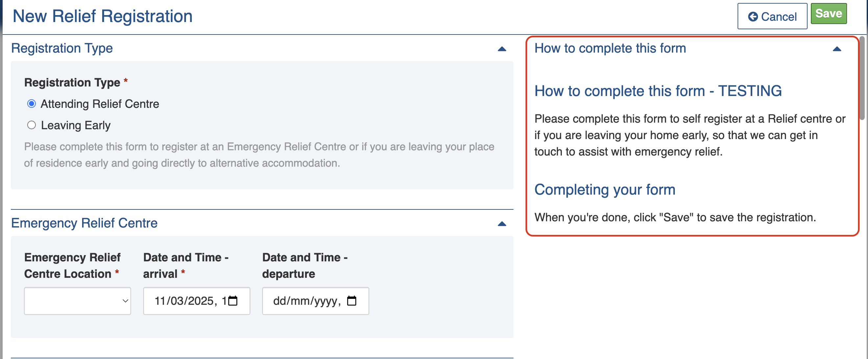Collapse the How to complete this form panel caret
The width and height of the screenshot is (868, 359).
click(837, 49)
